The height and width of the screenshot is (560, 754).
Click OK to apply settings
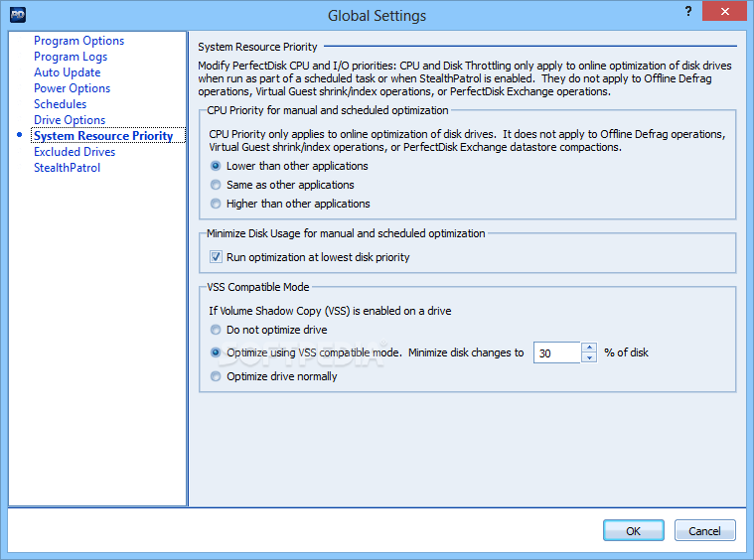tap(634, 530)
